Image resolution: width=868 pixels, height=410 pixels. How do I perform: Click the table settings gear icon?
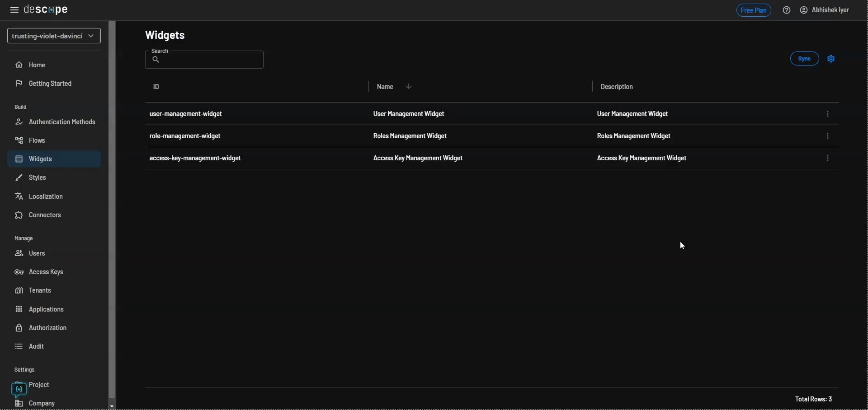click(831, 59)
